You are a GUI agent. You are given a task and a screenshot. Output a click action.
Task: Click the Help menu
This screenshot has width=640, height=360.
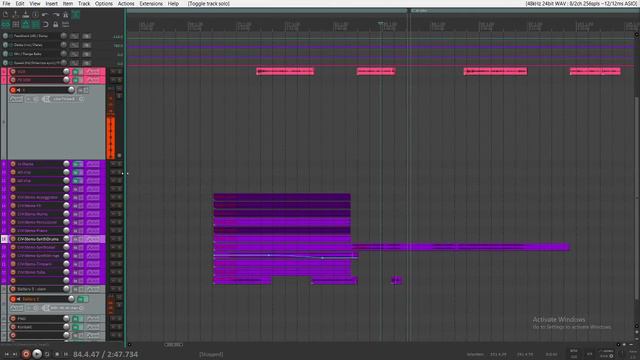[173, 3]
